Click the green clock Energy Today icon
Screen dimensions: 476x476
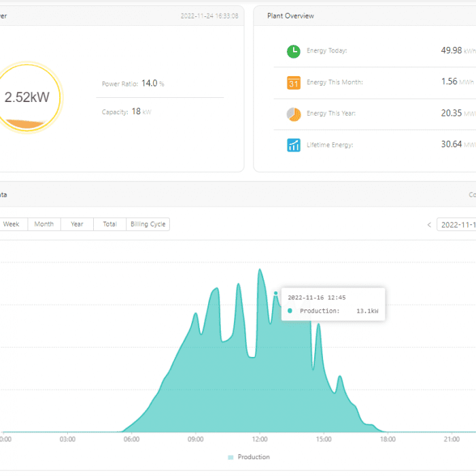click(x=294, y=51)
